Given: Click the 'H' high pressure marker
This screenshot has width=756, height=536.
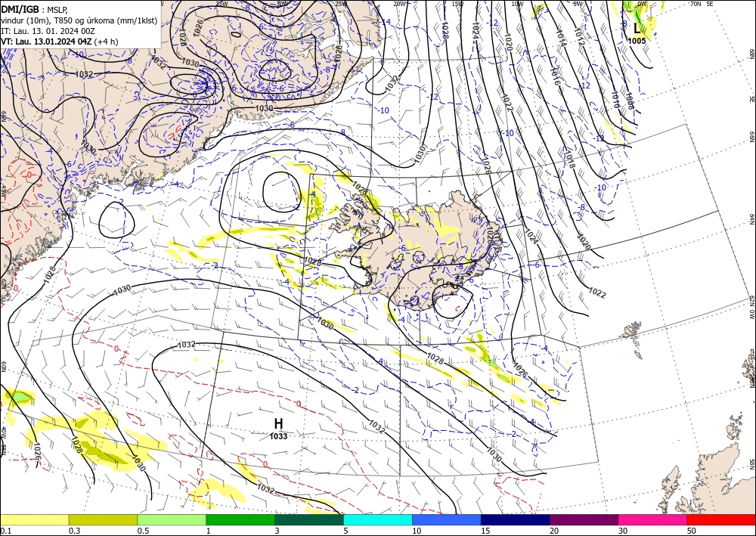Looking at the screenshot, I should (x=279, y=423).
